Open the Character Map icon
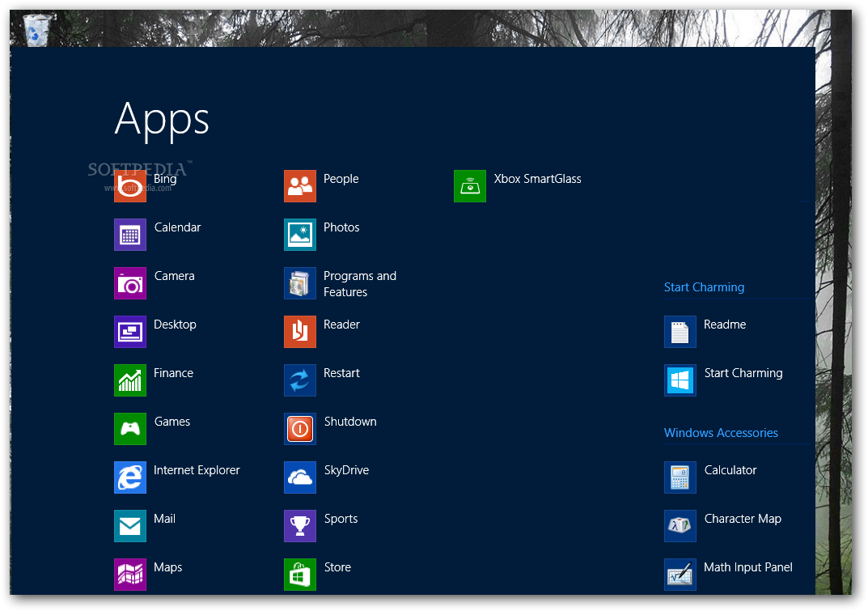868x611 pixels. tap(680, 526)
